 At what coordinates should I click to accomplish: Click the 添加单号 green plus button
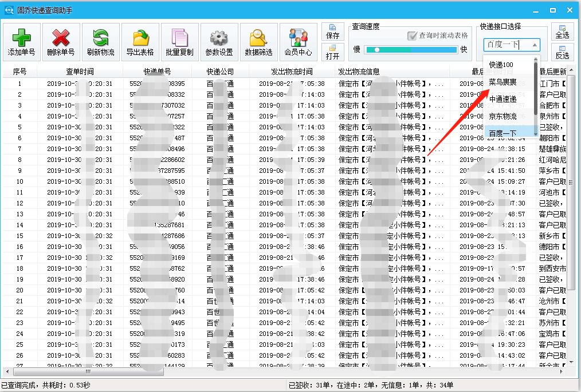tap(22, 42)
